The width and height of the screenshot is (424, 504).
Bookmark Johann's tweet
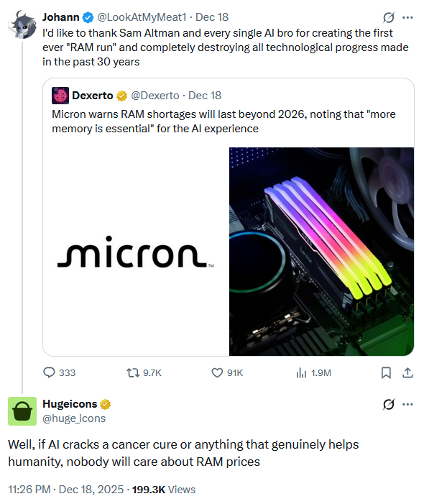[x=386, y=373]
